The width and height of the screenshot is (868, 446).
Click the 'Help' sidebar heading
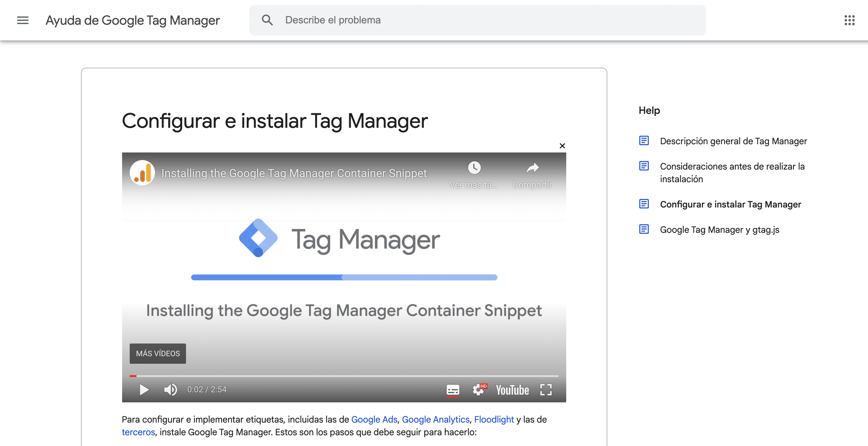(x=649, y=110)
